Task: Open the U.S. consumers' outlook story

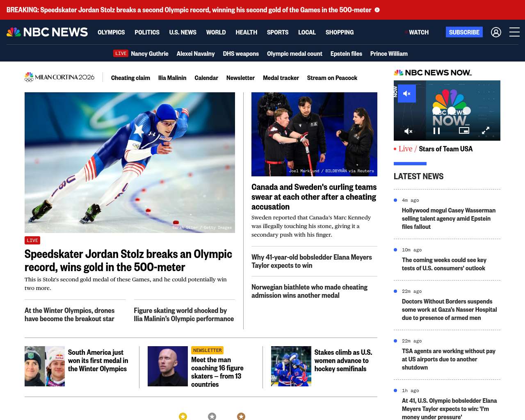Action: [444, 264]
